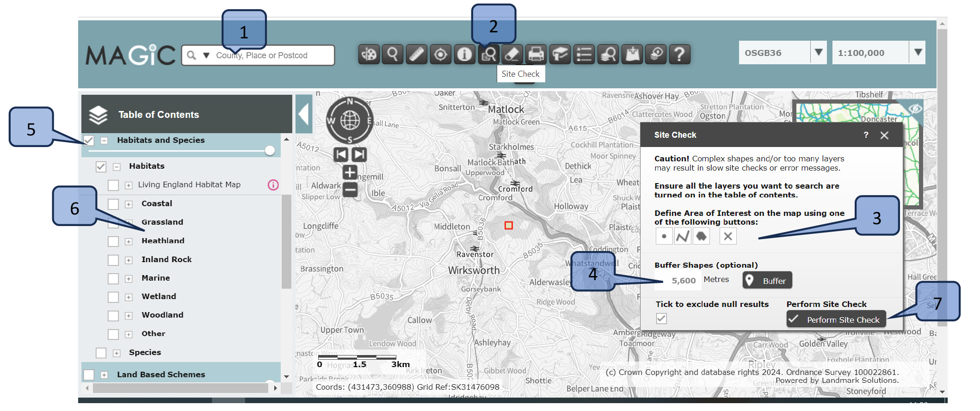This screenshot has width=980, height=411.
Task: Enable the Species layer checkbox
Action: pyautogui.click(x=101, y=353)
